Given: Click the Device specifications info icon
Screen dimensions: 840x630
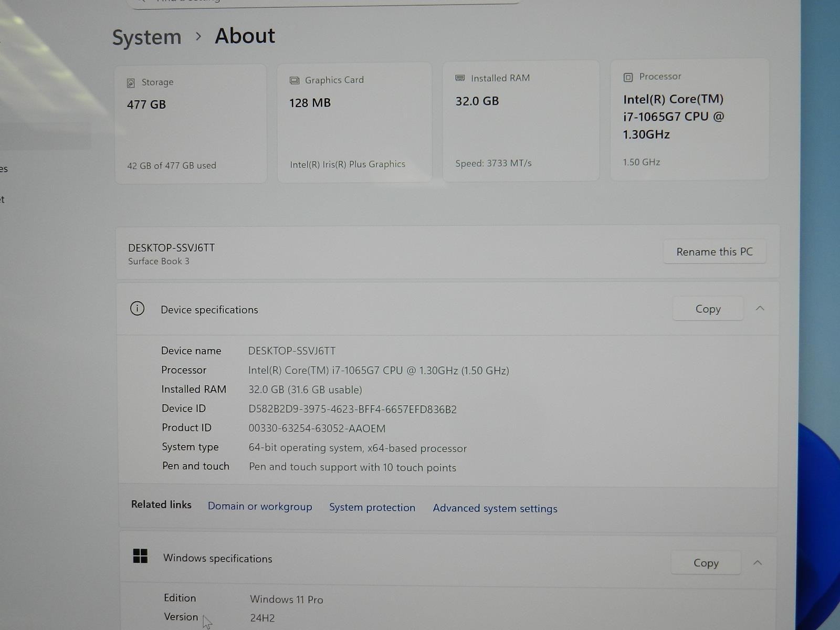Looking at the screenshot, I should [137, 308].
